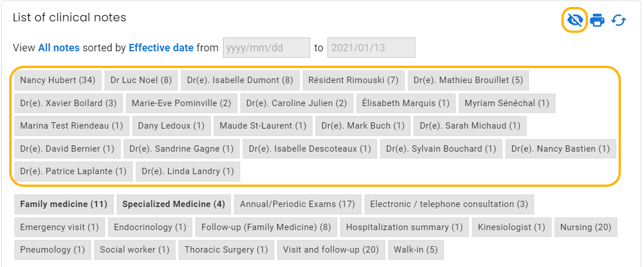Change the Effective date sort option
Image resolution: width=644 pixels, height=267 pixels.
[x=161, y=48]
